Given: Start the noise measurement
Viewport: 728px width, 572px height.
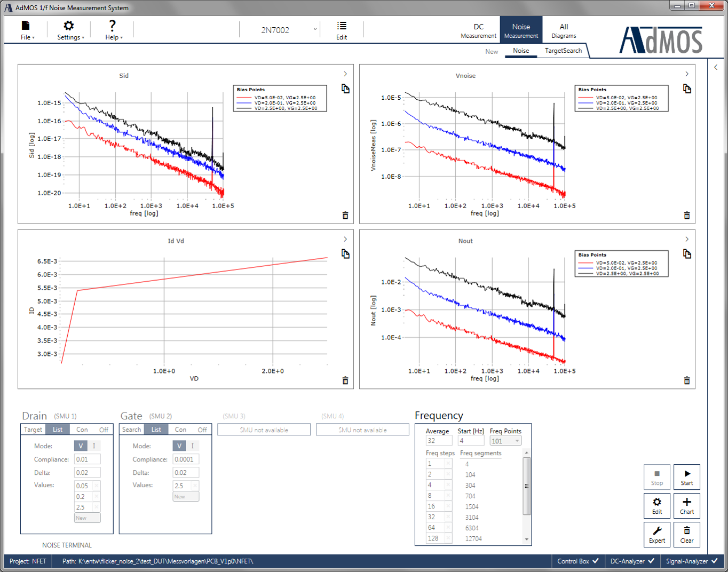Looking at the screenshot, I should tap(687, 477).
